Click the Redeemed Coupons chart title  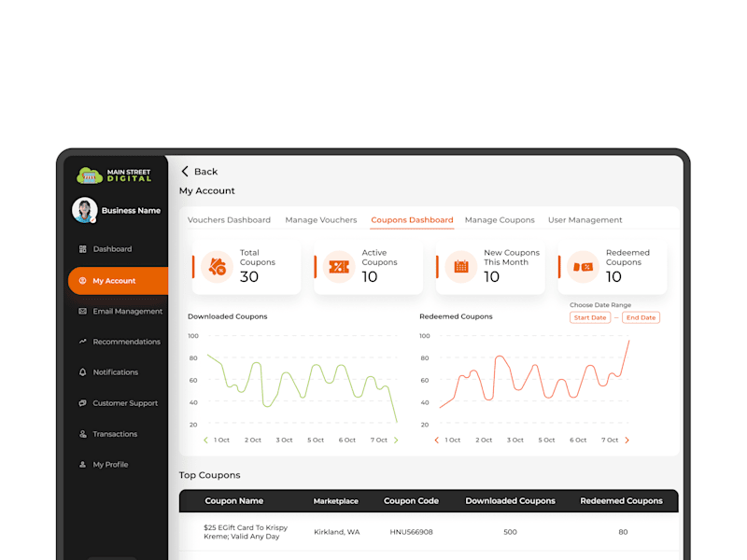[x=456, y=316]
